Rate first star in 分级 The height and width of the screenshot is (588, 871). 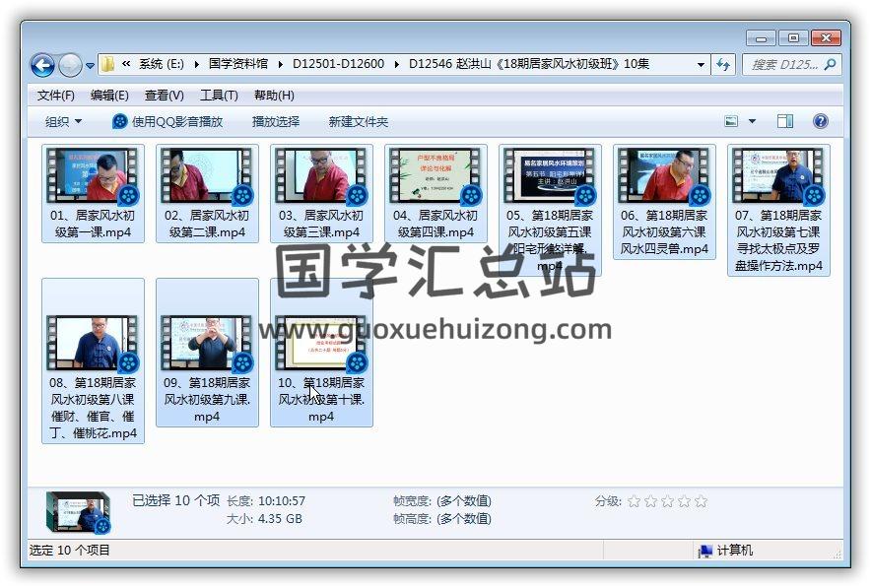[634, 501]
